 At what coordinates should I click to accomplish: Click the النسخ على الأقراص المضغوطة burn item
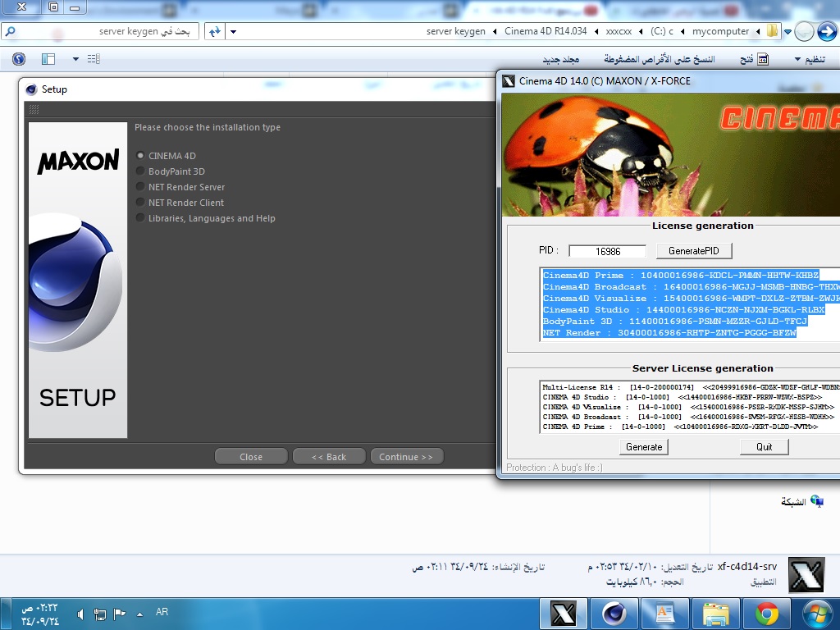[660, 59]
